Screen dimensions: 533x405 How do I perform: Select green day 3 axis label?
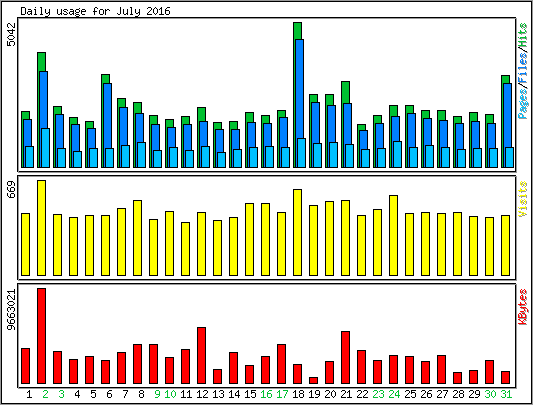[61, 394]
